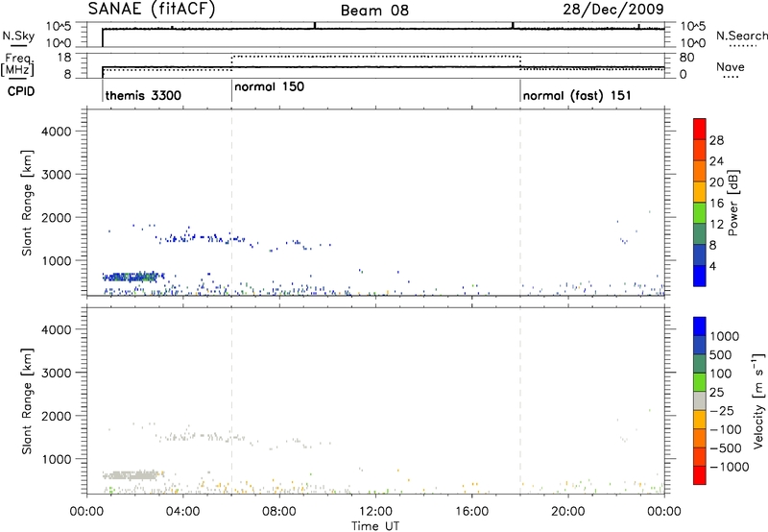
Task: Select the 'themis 3300' CPID label
Action: (x=143, y=95)
